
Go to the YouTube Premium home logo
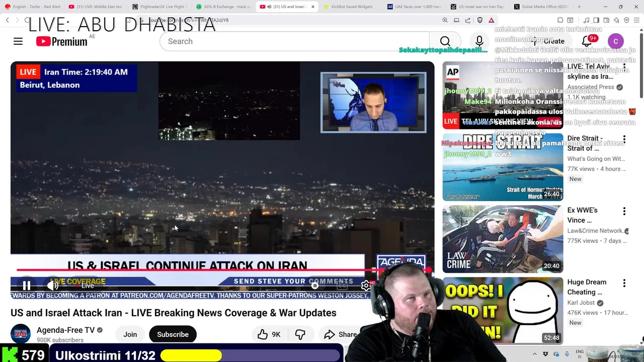pos(62,41)
